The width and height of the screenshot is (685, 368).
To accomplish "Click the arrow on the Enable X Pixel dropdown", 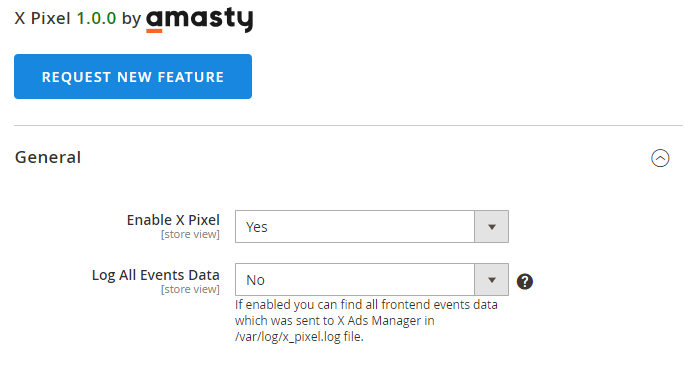I will tap(491, 226).
